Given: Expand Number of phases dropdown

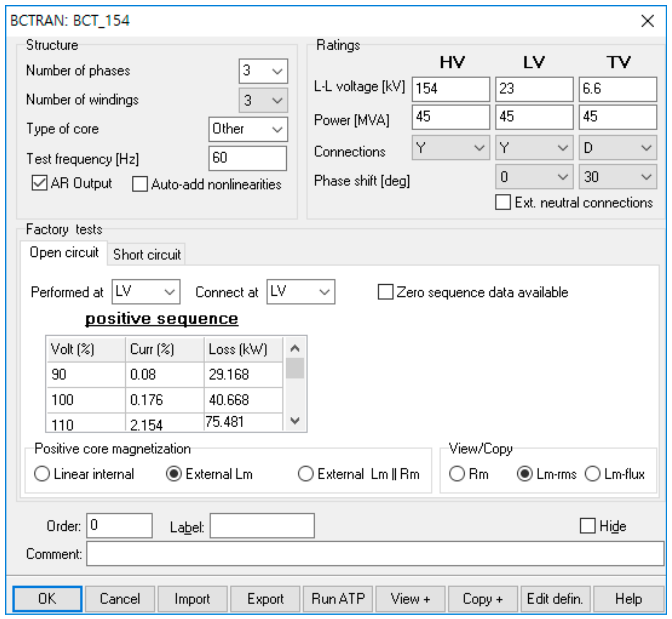Looking at the screenshot, I should [263, 71].
